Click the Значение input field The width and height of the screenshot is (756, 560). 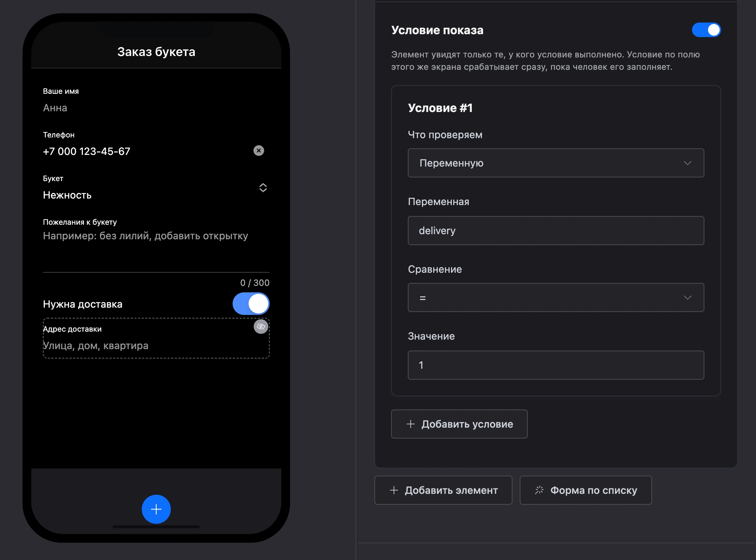(556, 365)
